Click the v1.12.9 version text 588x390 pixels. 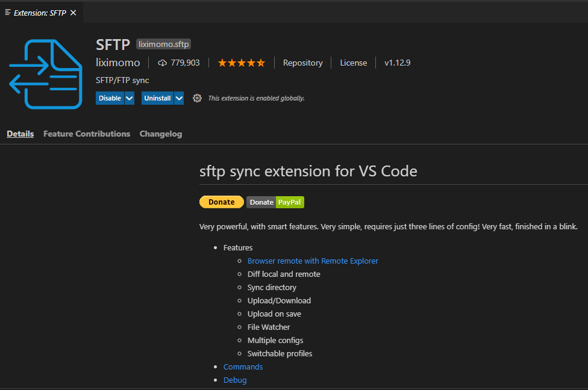398,63
